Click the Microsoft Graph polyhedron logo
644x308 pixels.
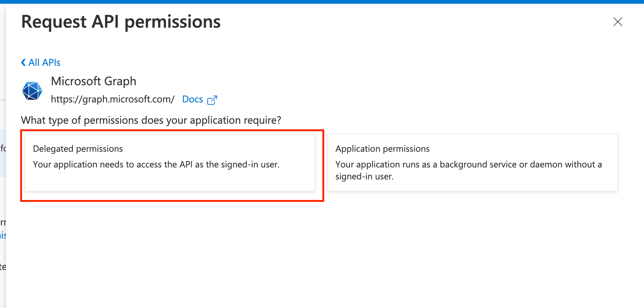32,91
